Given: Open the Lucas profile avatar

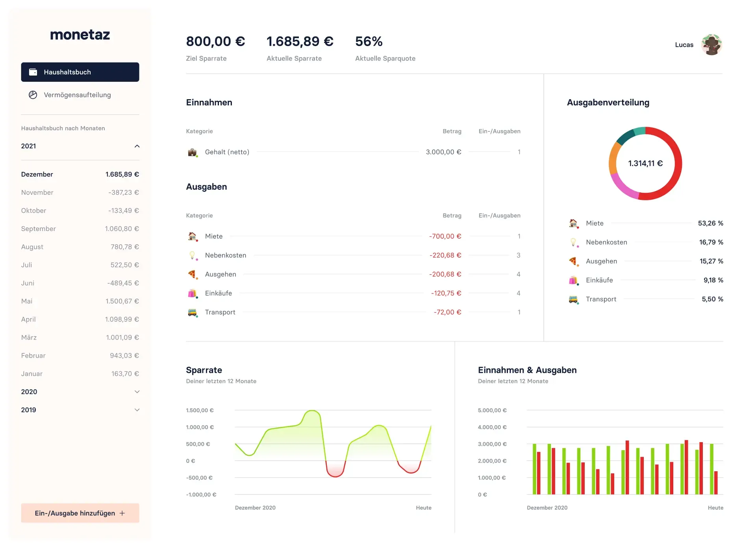Looking at the screenshot, I should pyautogui.click(x=712, y=44).
